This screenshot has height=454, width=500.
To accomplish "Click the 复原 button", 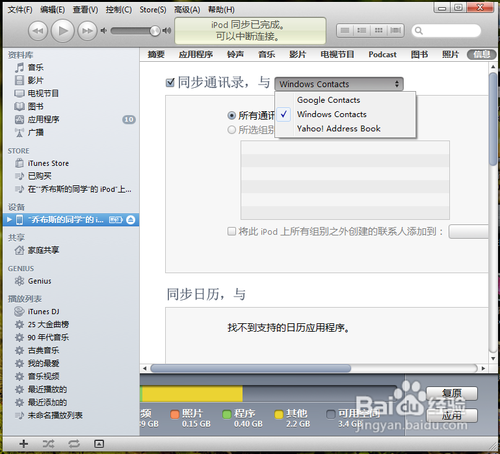I will coord(452,393).
